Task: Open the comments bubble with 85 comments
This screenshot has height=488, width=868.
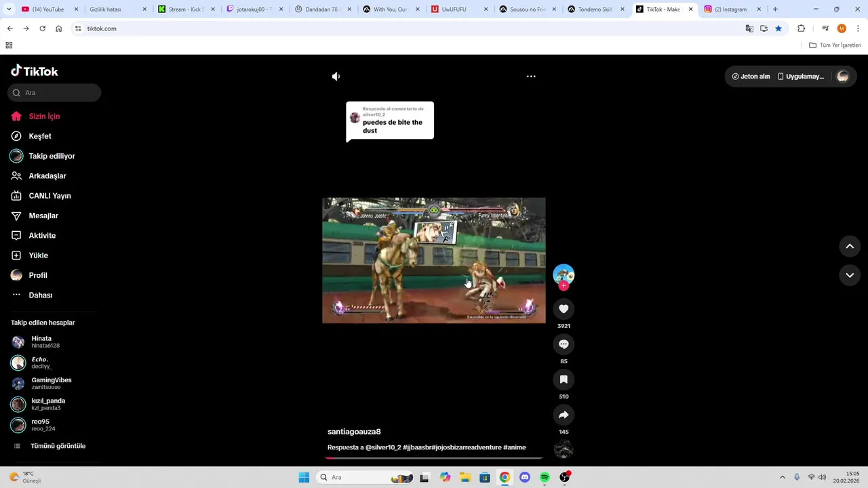Action: [x=564, y=344]
